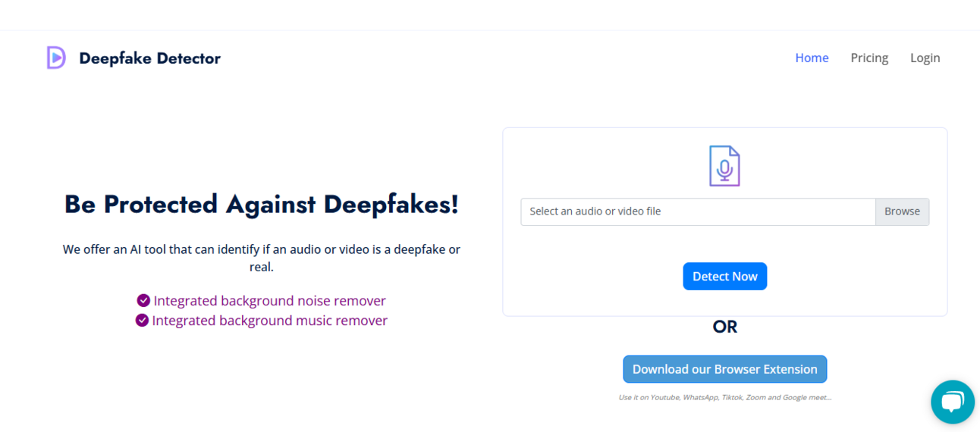Image resolution: width=980 pixels, height=432 pixels.
Task: Click the OR separator text
Action: click(724, 327)
